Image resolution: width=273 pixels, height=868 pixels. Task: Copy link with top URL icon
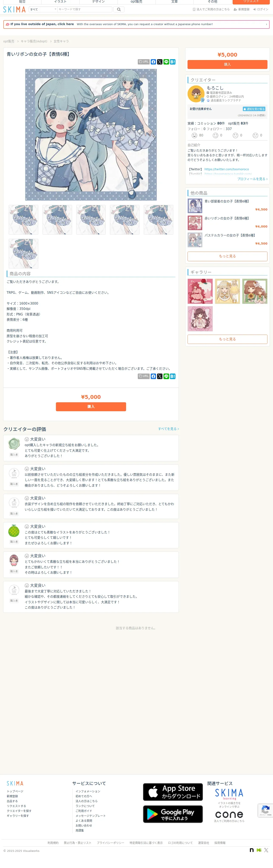[144, 62]
